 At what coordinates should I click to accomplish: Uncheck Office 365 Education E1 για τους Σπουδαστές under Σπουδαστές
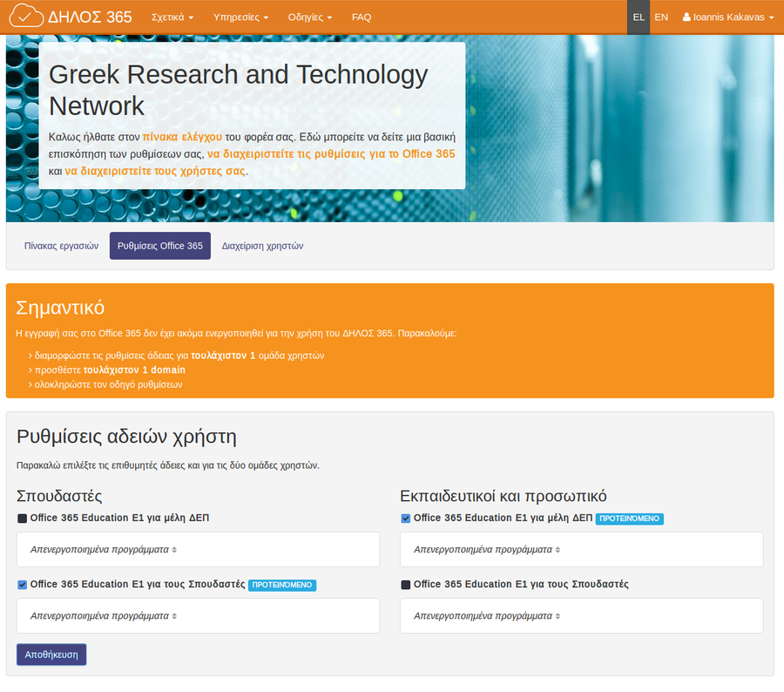(23, 585)
